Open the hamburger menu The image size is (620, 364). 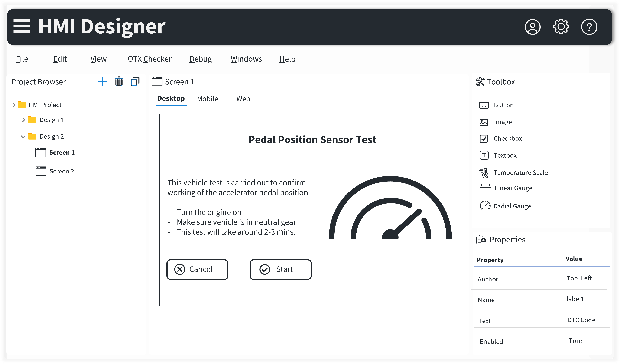22,26
